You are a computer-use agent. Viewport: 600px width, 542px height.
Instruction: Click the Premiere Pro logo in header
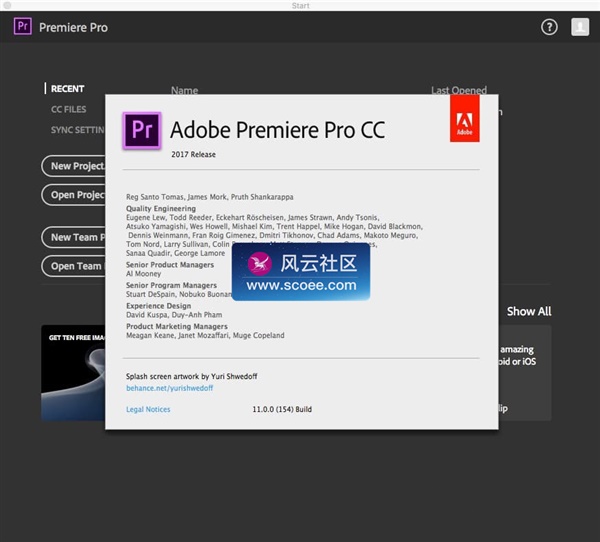point(23,26)
